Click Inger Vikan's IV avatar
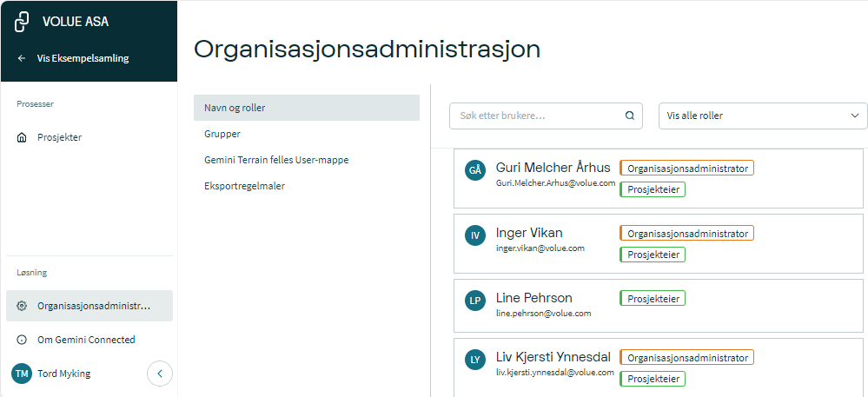The width and height of the screenshot is (868, 397). [x=474, y=235]
